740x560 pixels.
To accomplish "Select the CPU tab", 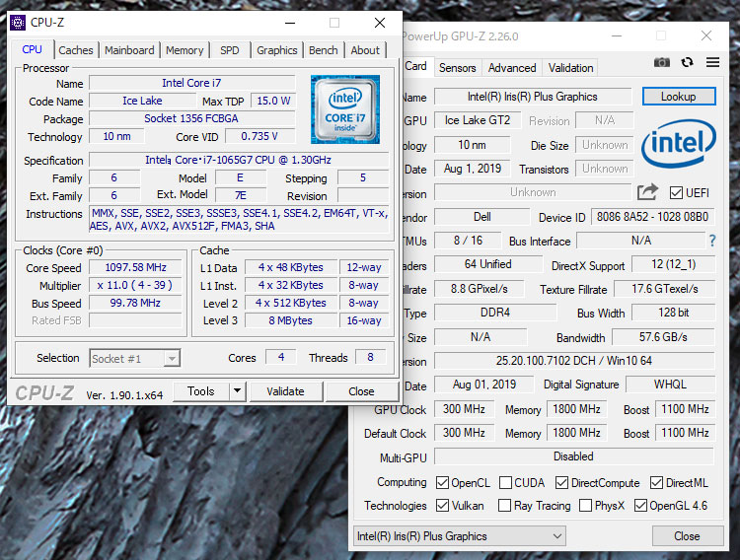I will (33, 49).
